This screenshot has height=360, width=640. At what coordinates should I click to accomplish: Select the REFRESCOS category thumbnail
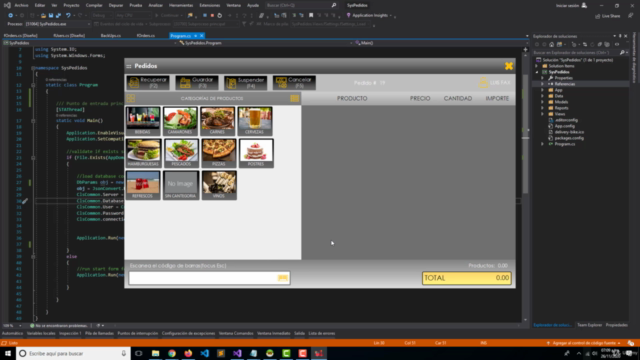143,185
